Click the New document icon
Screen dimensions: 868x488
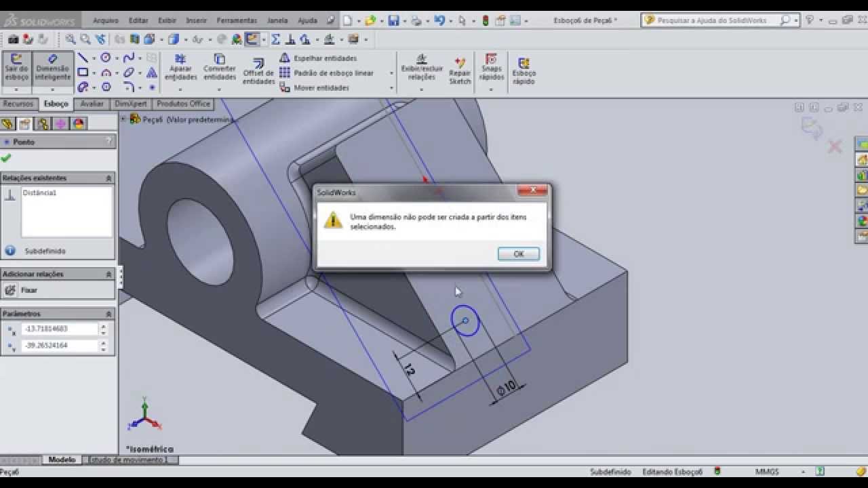point(347,21)
